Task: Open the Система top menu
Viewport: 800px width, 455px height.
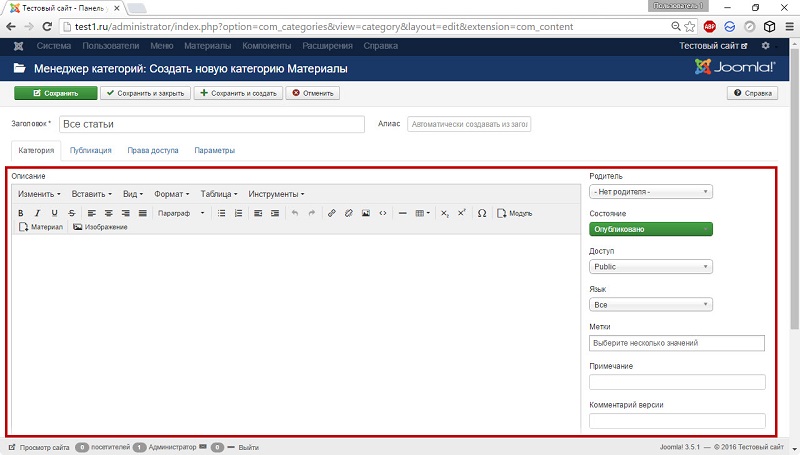Action: click(x=54, y=46)
